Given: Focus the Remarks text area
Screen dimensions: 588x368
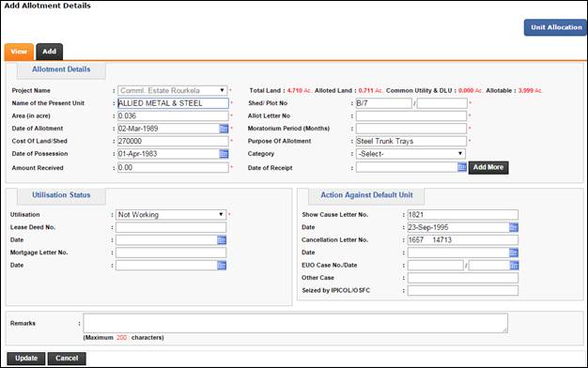Looking at the screenshot, I should pyautogui.click(x=296, y=323).
